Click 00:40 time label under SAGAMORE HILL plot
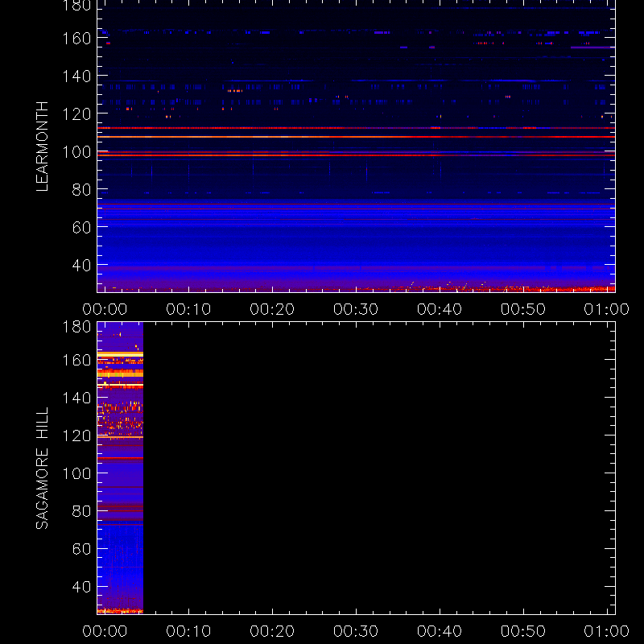644x644 pixels. [x=440, y=631]
